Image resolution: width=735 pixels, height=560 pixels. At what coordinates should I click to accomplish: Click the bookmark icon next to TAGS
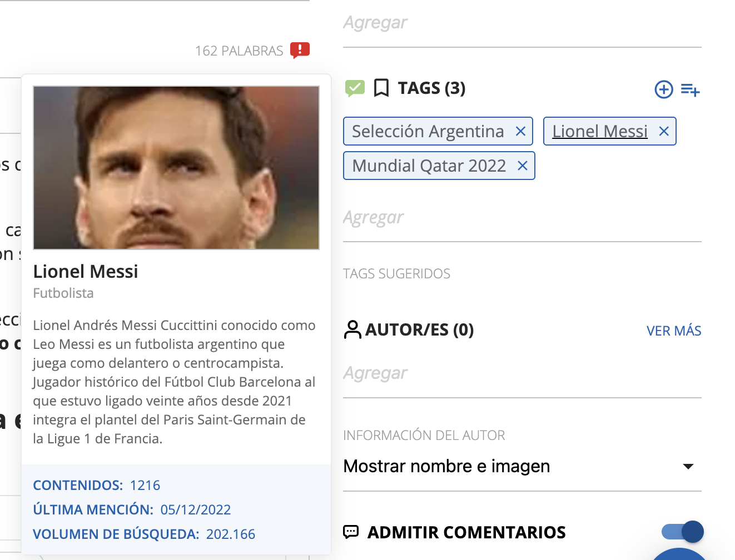point(381,88)
